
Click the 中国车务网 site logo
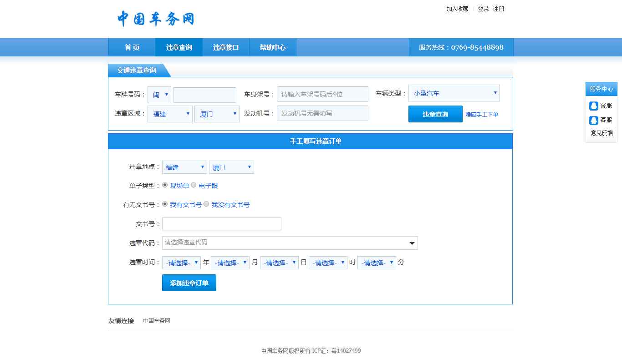coord(156,19)
